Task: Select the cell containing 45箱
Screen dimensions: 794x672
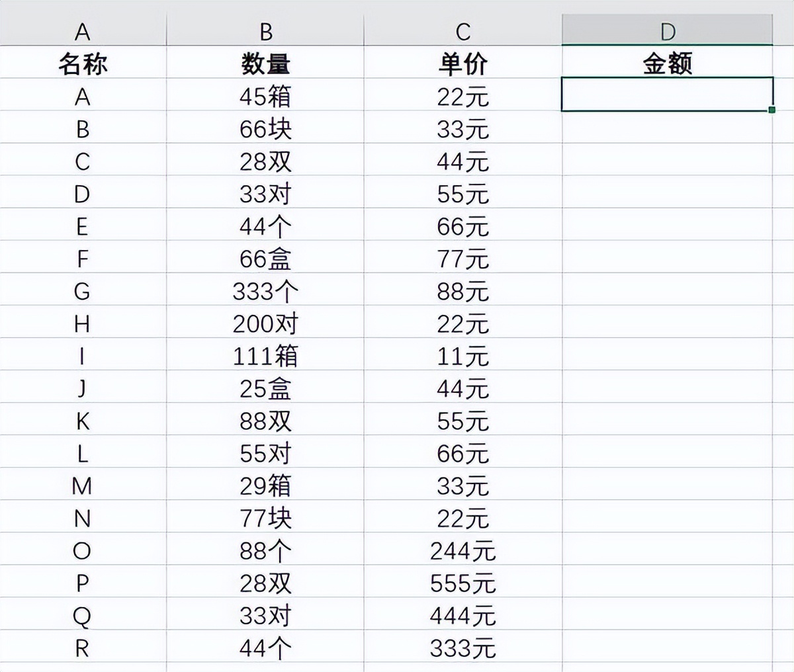Action: tap(265, 96)
